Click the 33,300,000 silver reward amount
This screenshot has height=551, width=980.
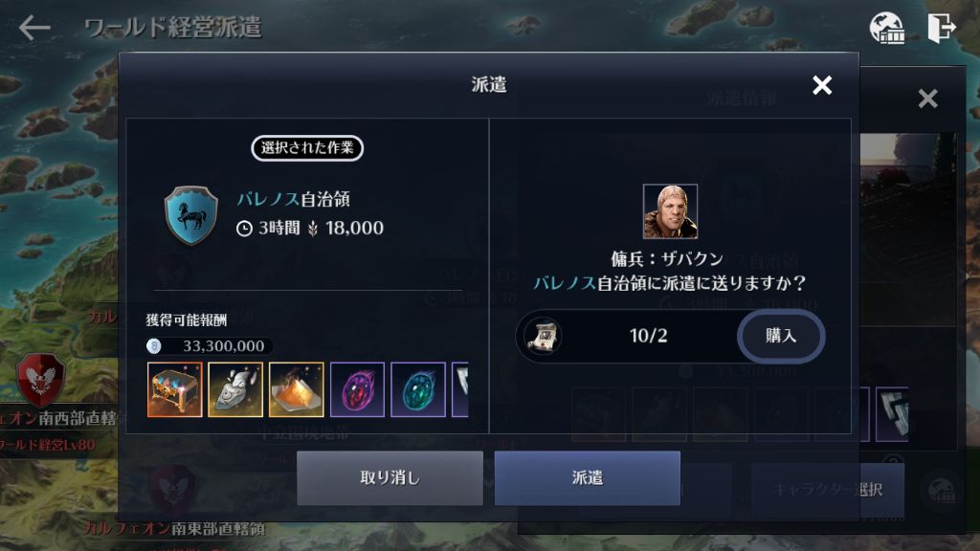pyautogui.click(x=223, y=346)
